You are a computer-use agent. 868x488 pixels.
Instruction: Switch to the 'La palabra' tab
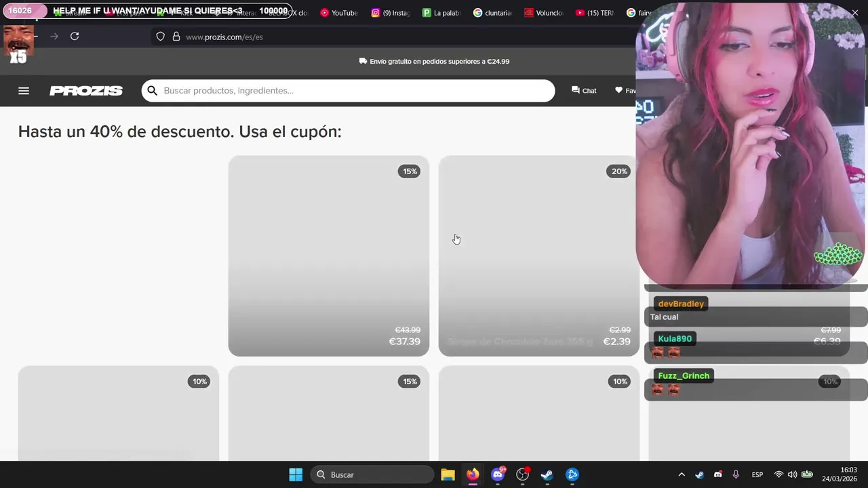tap(441, 12)
